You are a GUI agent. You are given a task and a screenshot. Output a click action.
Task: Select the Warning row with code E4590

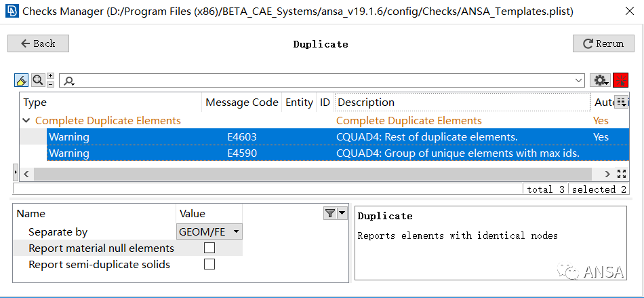pos(338,153)
